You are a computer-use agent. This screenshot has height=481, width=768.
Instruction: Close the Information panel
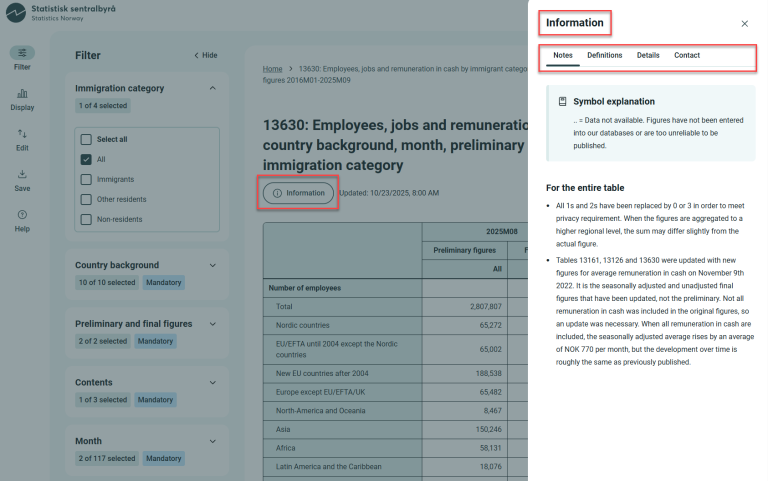tap(744, 23)
